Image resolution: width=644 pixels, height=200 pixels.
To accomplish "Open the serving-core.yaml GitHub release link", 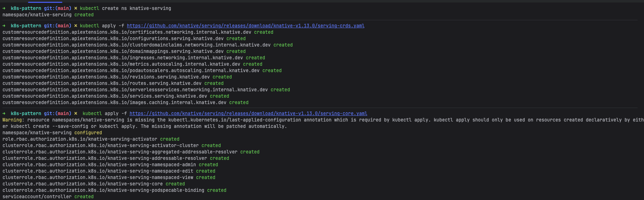I will click(248, 113).
